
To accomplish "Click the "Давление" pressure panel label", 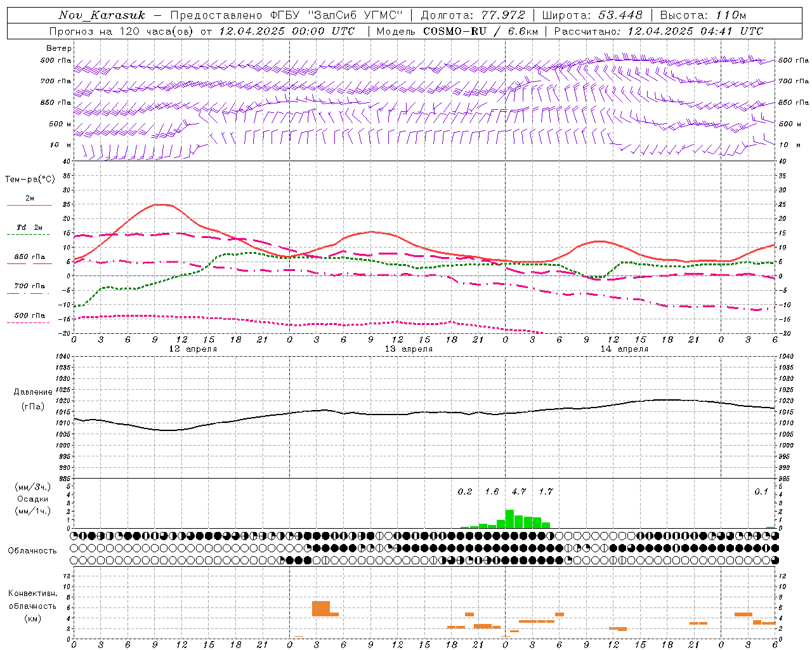I will 33,392.
